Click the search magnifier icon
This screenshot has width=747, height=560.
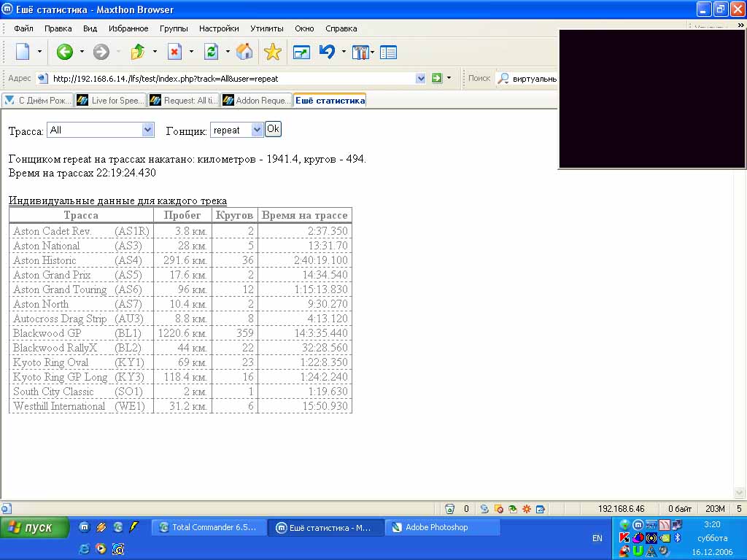click(x=503, y=78)
